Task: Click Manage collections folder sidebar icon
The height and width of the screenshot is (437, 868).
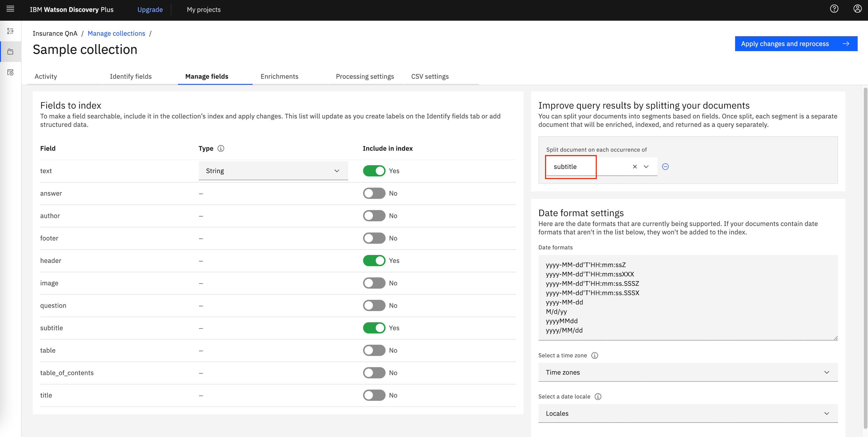Action: (x=10, y=52)
